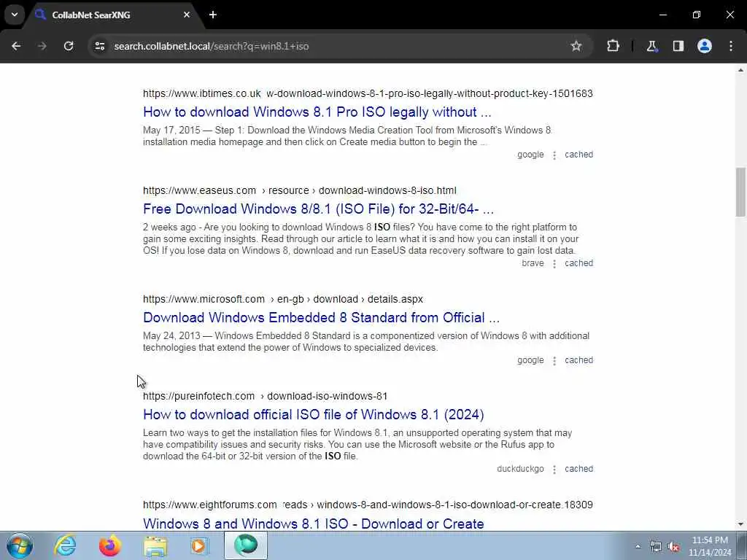Open Windows Media Player from taskbar

(200, 545)
